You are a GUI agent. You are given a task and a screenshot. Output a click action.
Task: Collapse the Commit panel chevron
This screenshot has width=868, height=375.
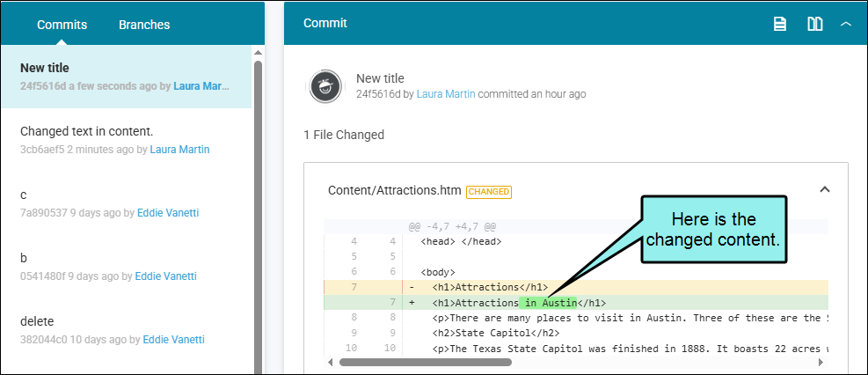[x=846, y=24]
